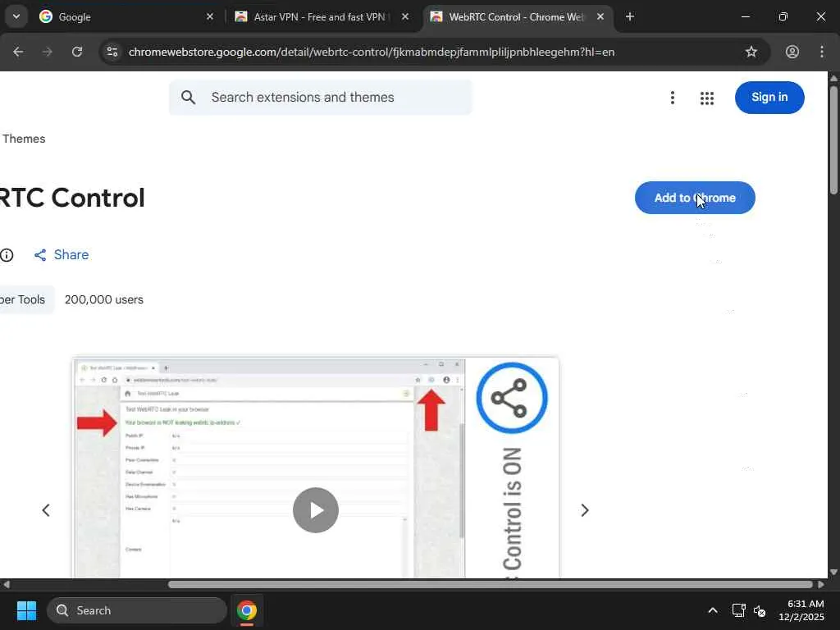The width and height of the screenshot is (840, 630).
Task: Click the search magnifier icon in store
Action: [188, 97]
